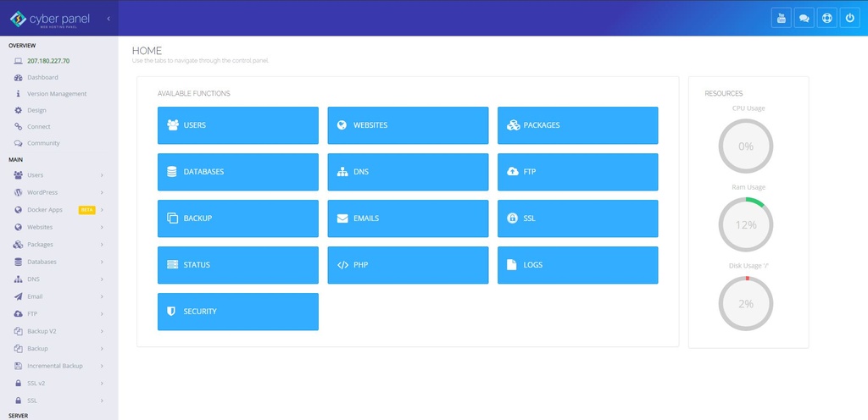Open the YouTube icon in header
The height and width of the screenshot is (420, 868).
[781, 18]
